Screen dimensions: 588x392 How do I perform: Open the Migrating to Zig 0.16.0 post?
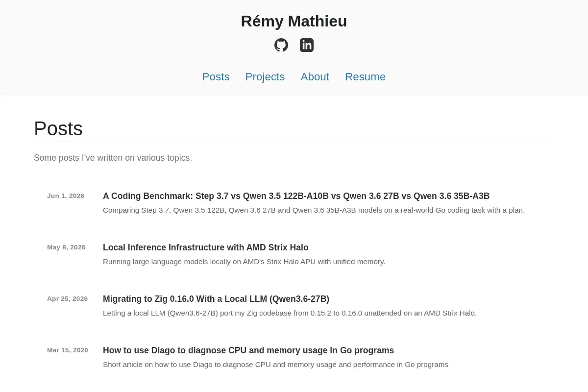pos(216,299)
